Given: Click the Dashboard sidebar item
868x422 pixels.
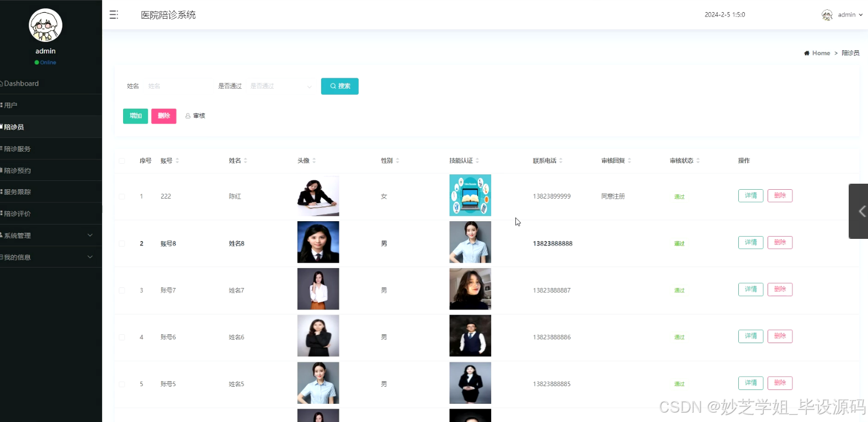Looking at the screenshot, I should pyautogui.click(x=51, y=83).
